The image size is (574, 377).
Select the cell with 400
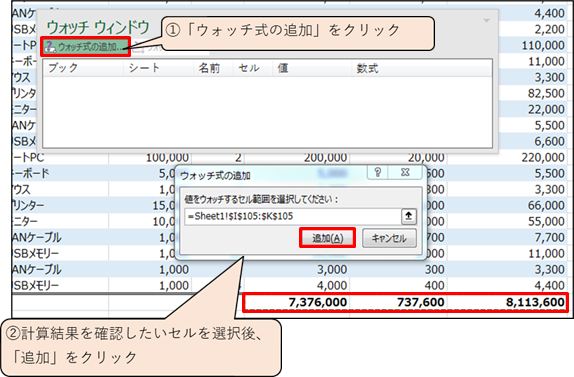(x=398, y=285)
